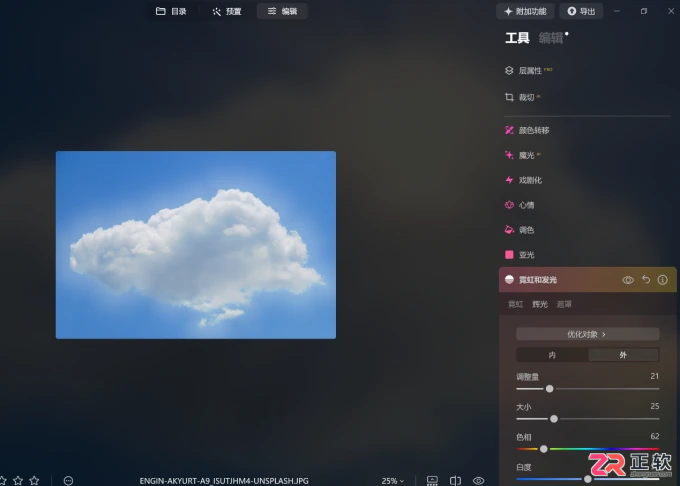
Task: Set rating with third star
Action: coord(34,480)
